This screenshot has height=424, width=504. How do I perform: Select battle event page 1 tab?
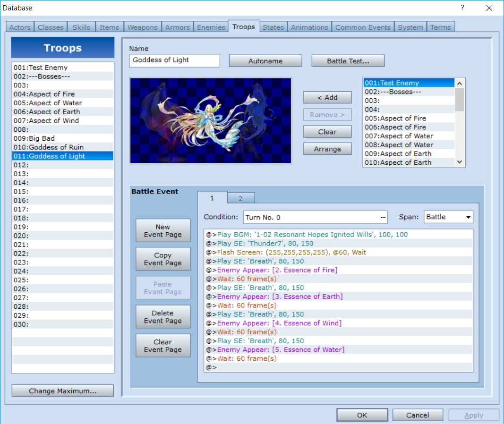point(212,198)
